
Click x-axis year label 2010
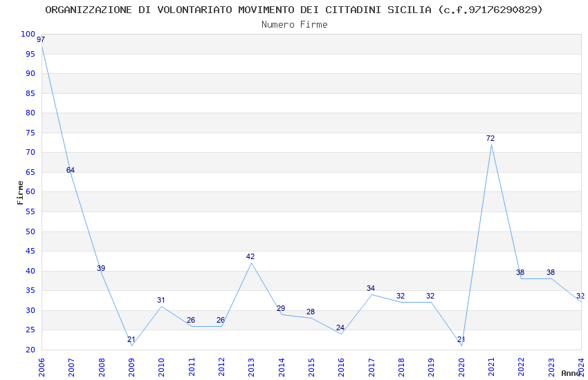[161, 367]
